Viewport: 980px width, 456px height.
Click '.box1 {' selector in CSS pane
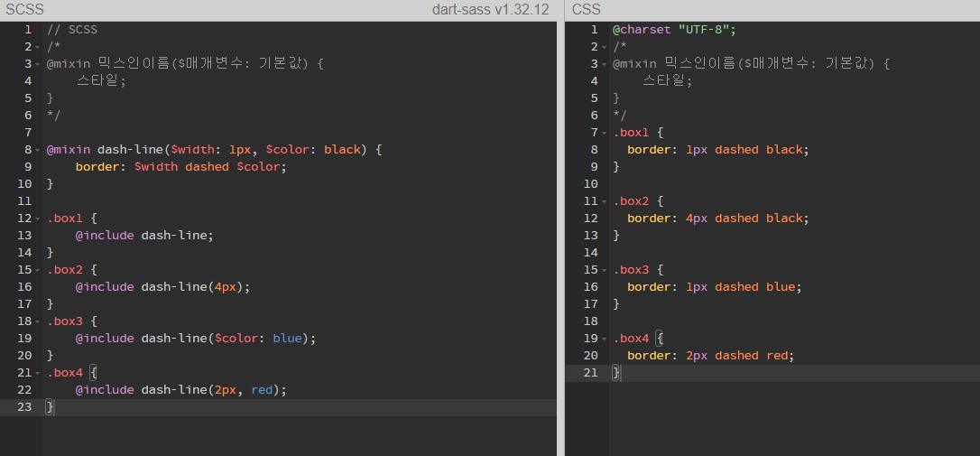[x=638, y=133]
